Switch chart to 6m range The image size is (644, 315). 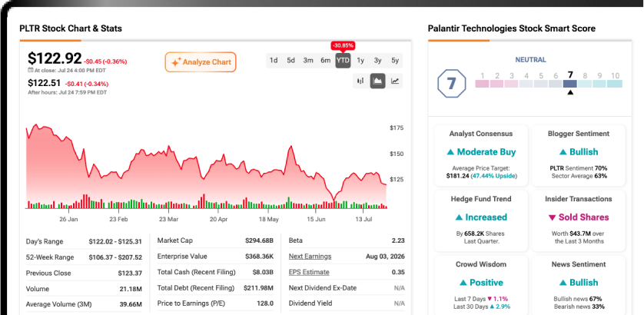(325, 61)
